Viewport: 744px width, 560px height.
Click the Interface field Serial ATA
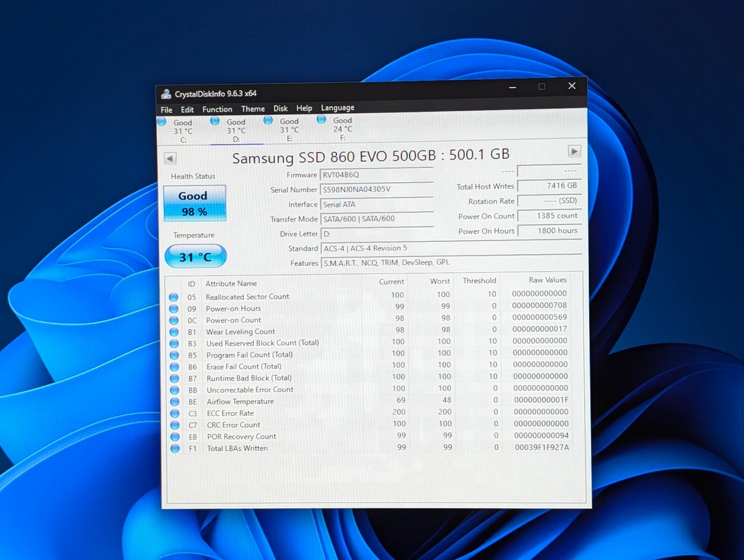pos(378,204)
